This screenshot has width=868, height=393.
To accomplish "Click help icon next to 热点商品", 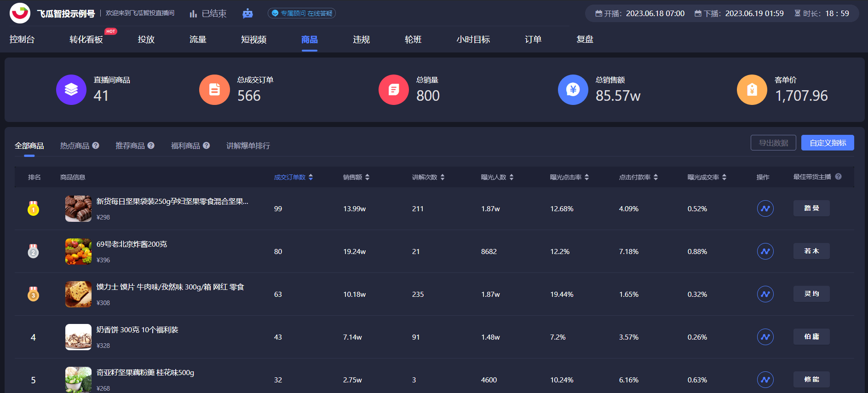I will [96, 145].
